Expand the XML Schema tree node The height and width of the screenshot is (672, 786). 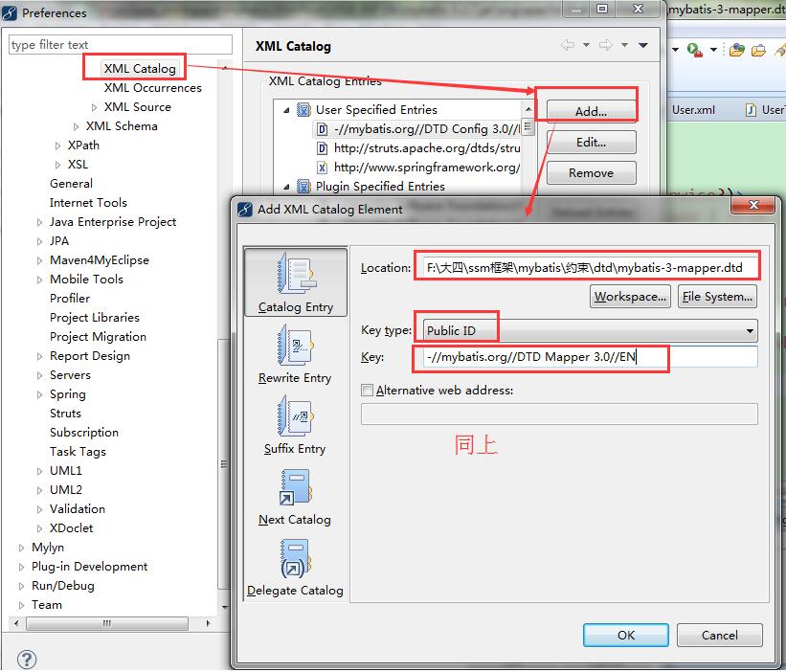[x=76, y=126]
